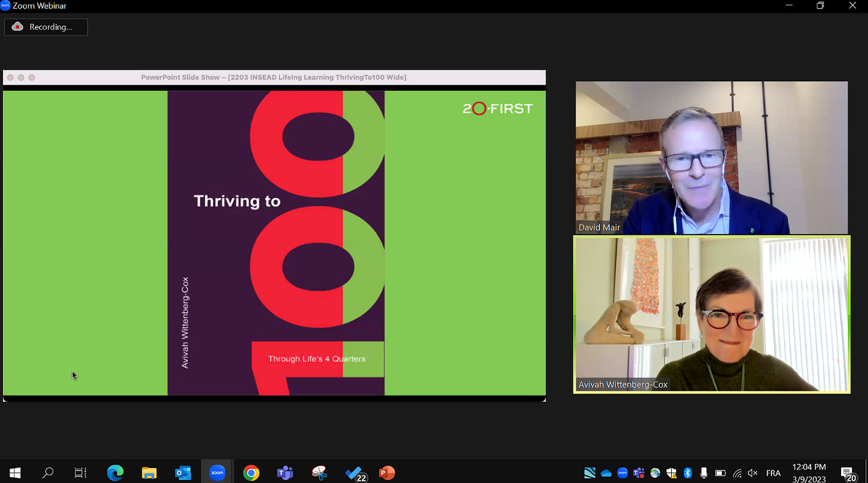
Task: Click the red cloud recording icon
Action: tap(17, 27)
